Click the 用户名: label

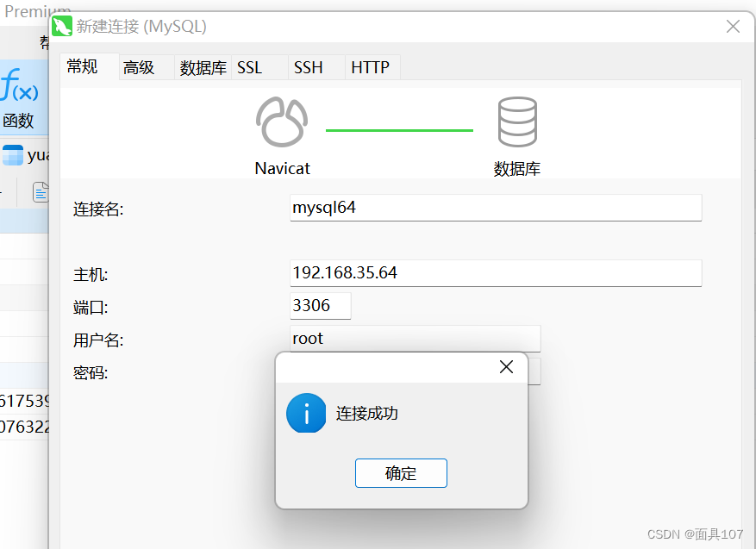coord(98,340)
